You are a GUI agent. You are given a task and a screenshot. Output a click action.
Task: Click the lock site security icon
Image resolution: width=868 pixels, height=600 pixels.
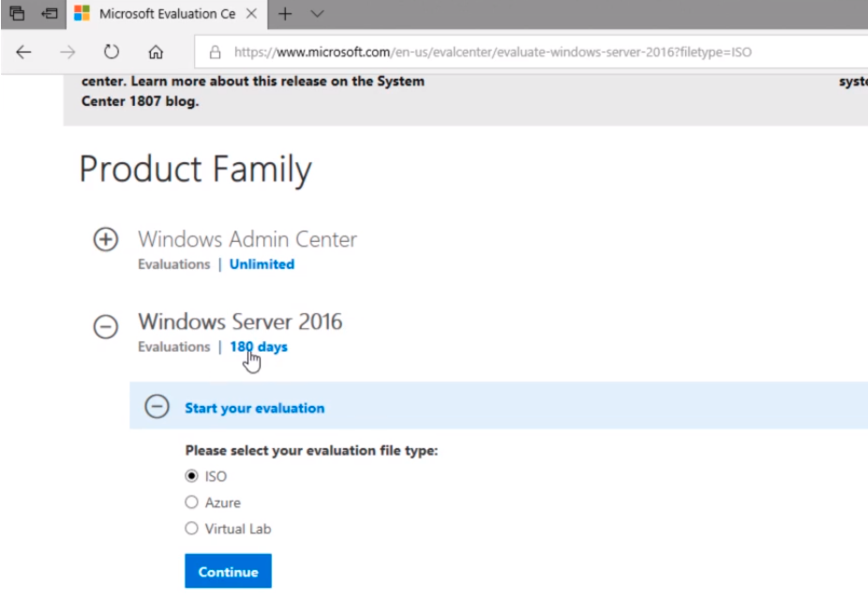pyautogui.click(x=215, y=52)
